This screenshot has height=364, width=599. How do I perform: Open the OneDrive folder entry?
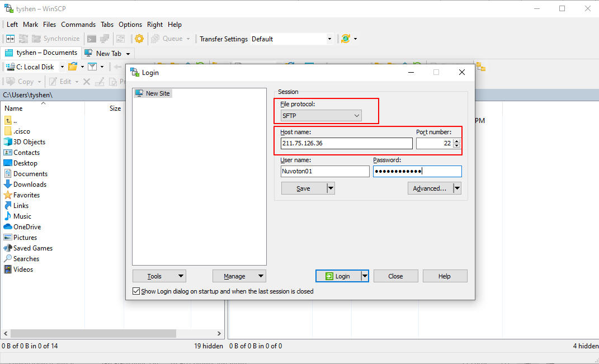(x=27, y=227)
